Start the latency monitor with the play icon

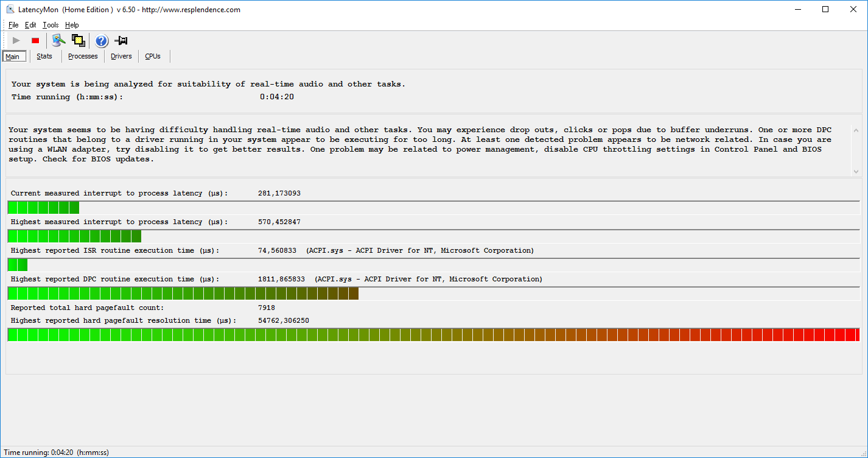16,41
